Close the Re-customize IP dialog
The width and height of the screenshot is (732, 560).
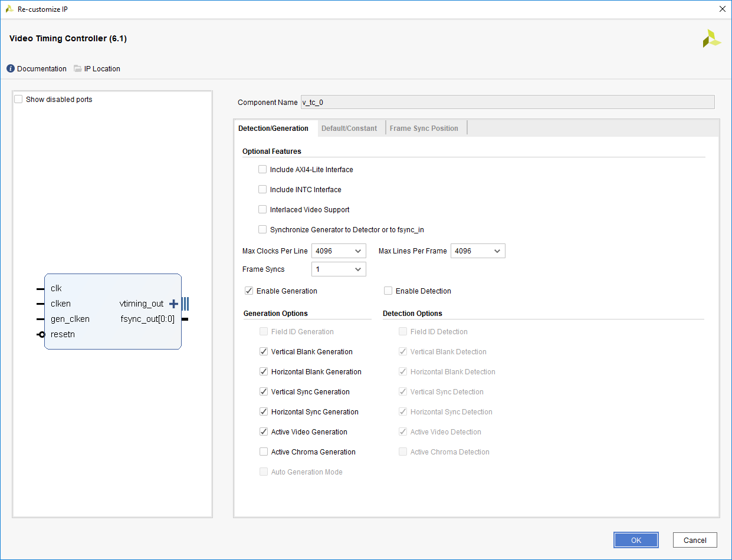pos(723,9)
